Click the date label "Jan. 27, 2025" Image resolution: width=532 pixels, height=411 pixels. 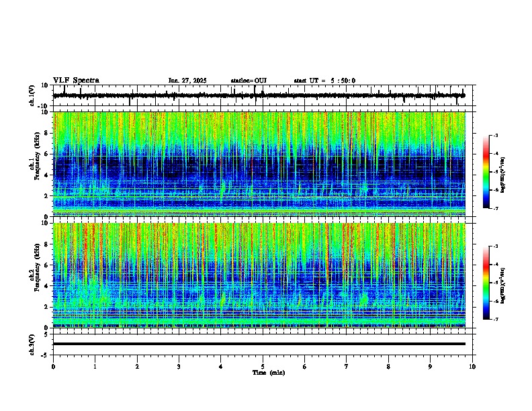[x=187, y=81]
